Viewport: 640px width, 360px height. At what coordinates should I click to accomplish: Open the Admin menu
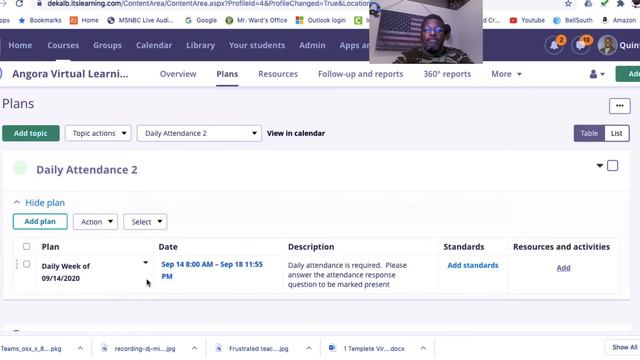coord(312,45)
